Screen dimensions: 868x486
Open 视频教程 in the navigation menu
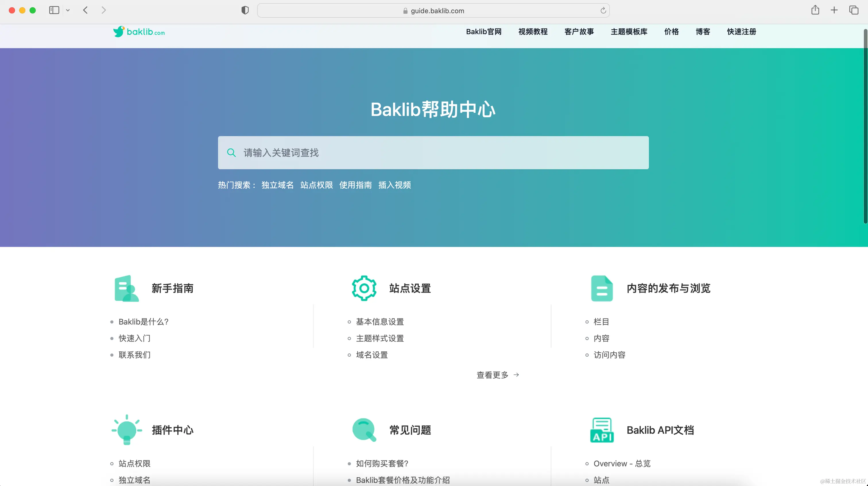pos(533,32)
